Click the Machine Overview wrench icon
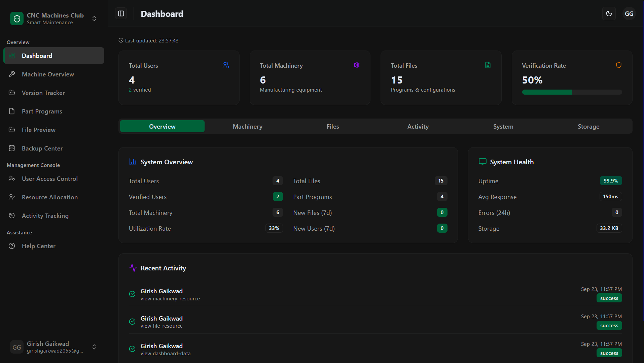This screenshot has width=644, height=363. click(12, 74)
